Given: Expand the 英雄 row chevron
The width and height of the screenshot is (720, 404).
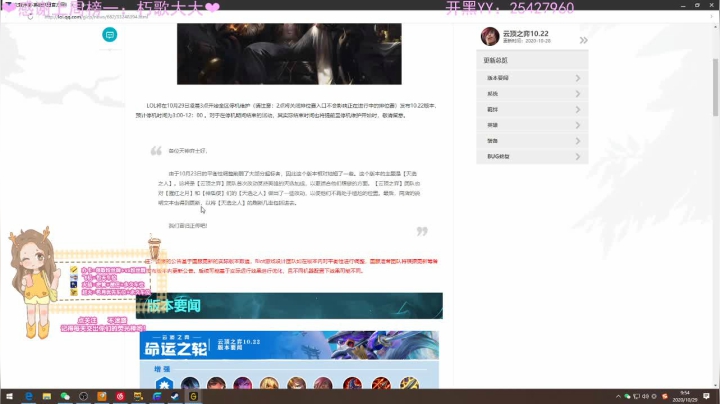Looking at the screenshot, I should [578, 125].
